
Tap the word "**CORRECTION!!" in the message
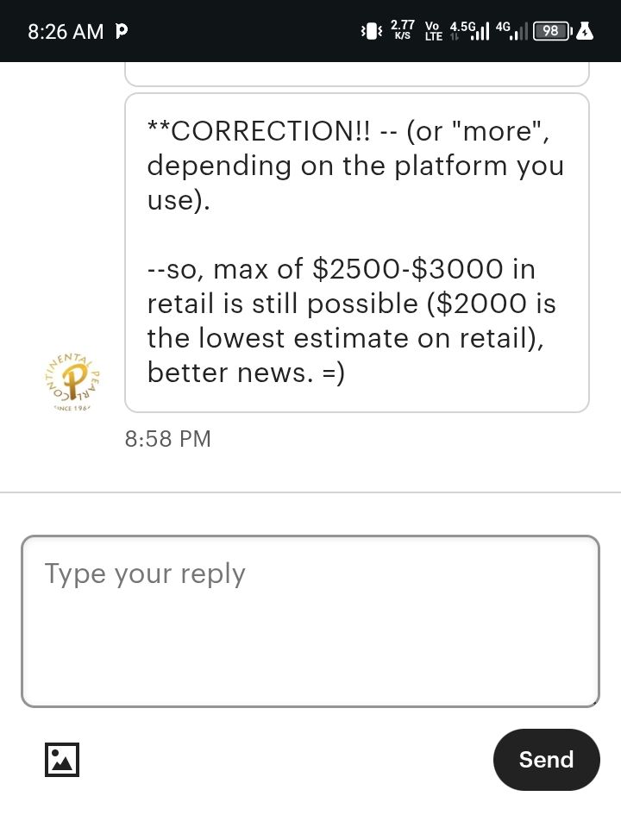[260, 131]
